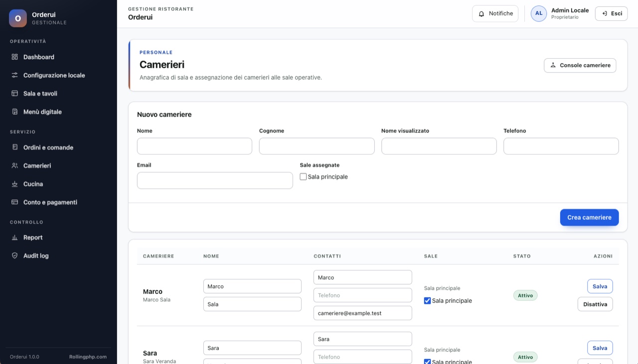Screen dimensions: 638x364
Task: Check Sala principale for the new waiter
Action: (x=303, y=177)
